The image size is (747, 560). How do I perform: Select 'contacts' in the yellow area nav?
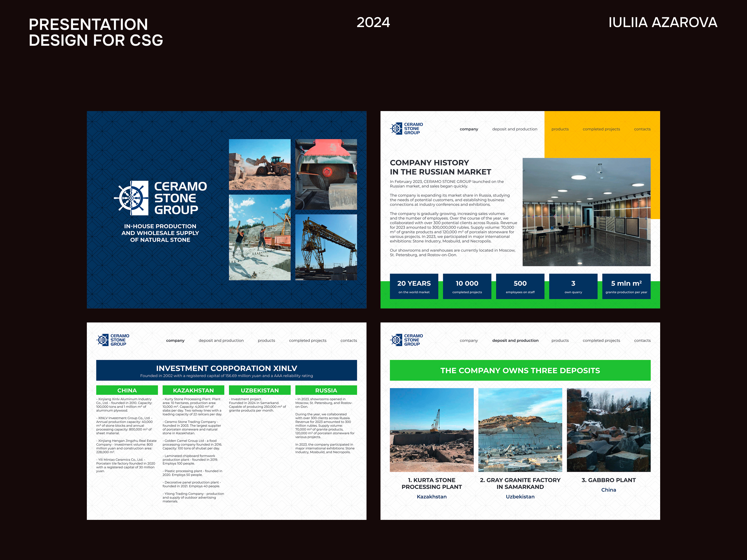coord(642,129)
